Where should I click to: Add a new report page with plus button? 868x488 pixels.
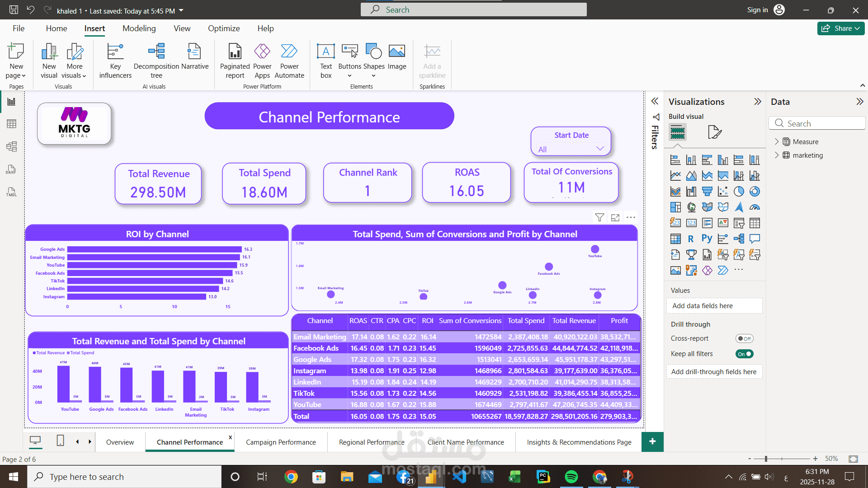[x=652, y=441]
